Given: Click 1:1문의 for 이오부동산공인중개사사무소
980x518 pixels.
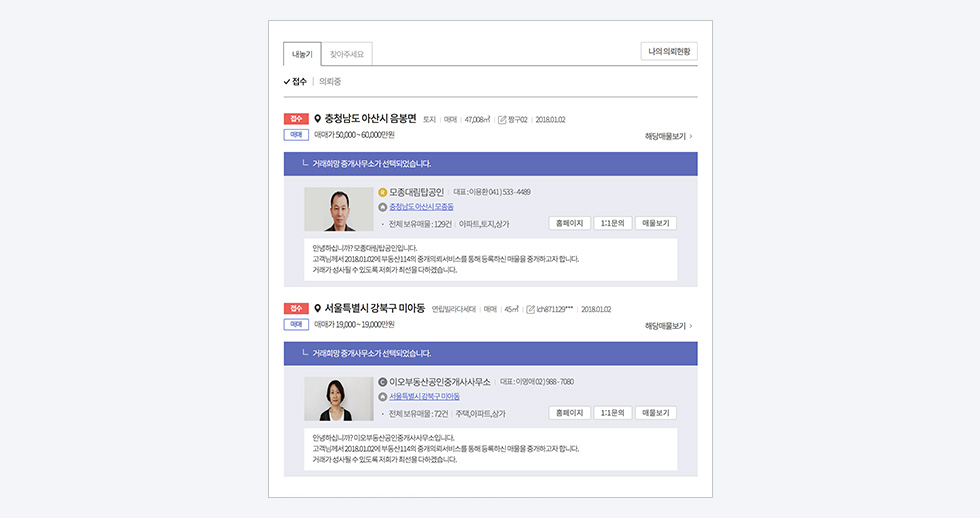Looking at the screenshot, I should pyautogui.click(x=613, y=413).
